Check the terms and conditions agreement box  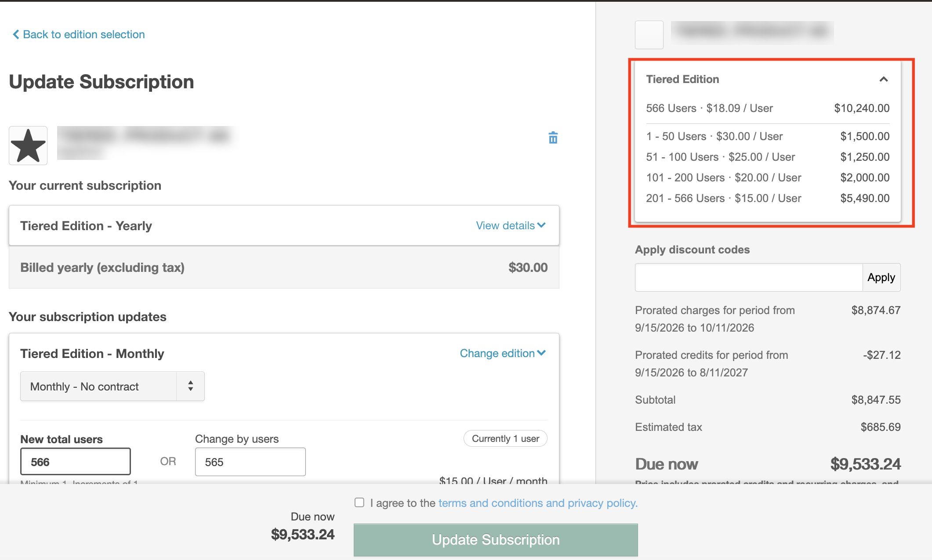359,502
